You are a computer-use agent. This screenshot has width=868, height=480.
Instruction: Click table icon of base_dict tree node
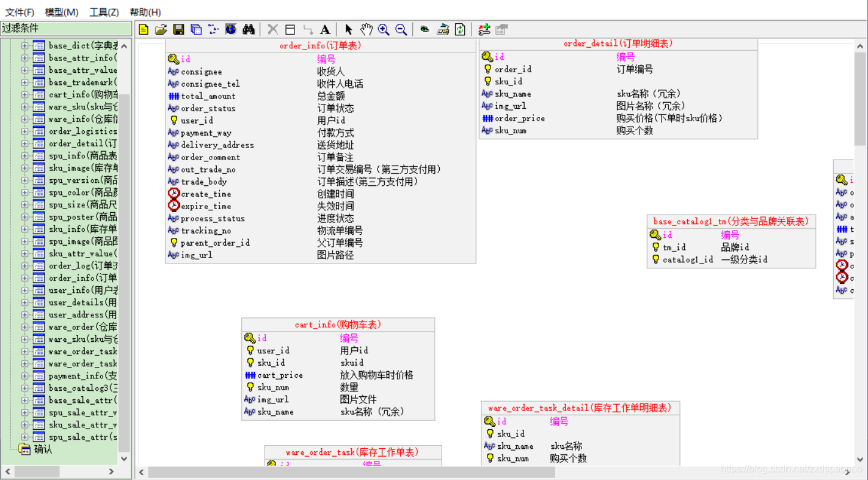(38, 45)
